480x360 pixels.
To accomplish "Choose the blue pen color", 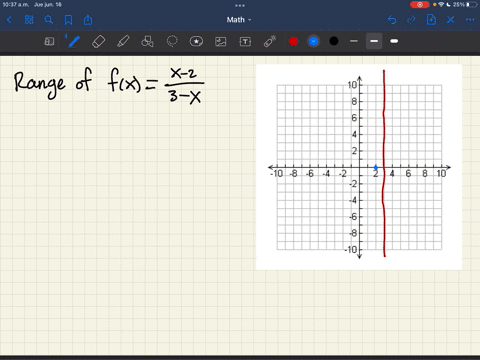I will tap(314, 41).
